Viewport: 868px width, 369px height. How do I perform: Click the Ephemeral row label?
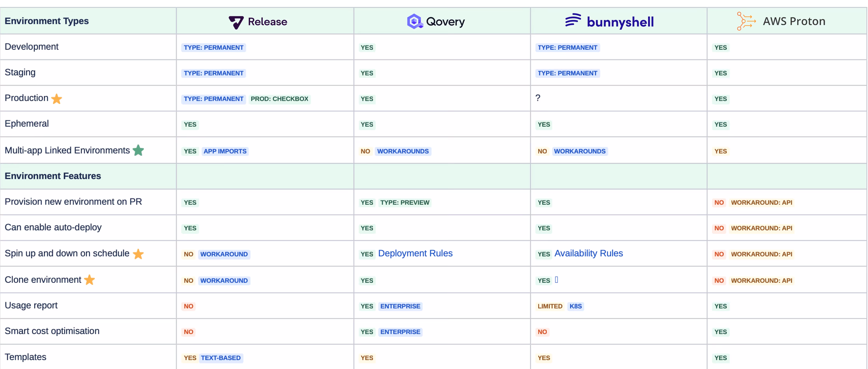[x=27, y=124]
